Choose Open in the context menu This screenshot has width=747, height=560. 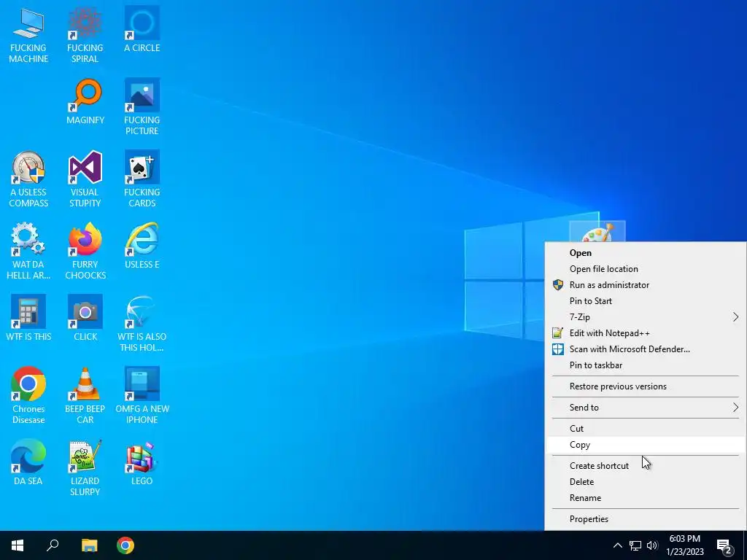click(x=645, y=253)
